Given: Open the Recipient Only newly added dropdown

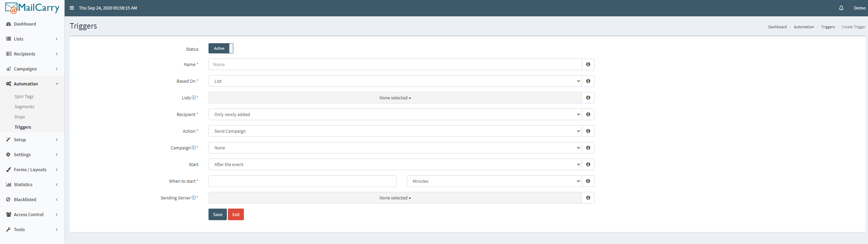Looking at the screenshot, I should 395,114.
